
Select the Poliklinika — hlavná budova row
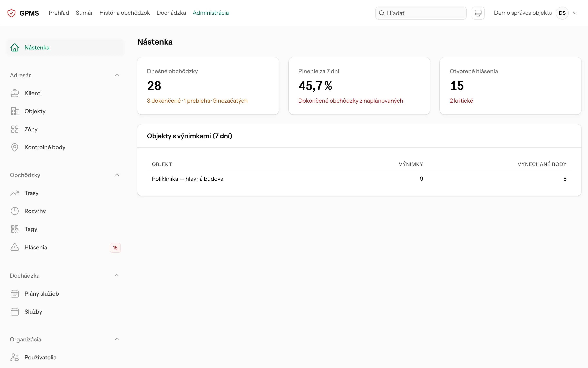[x=359, y=179]
